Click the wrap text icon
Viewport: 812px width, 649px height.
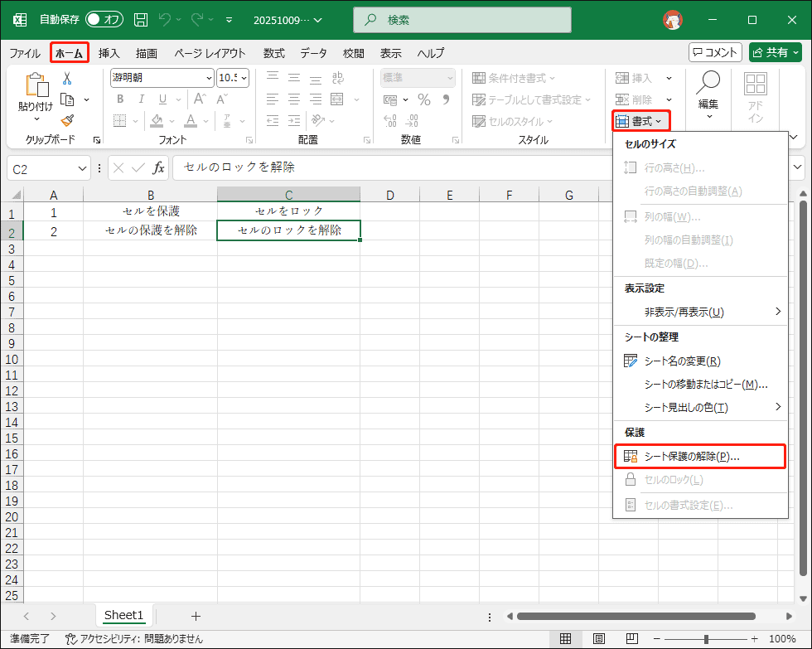[x=338, y=78]
